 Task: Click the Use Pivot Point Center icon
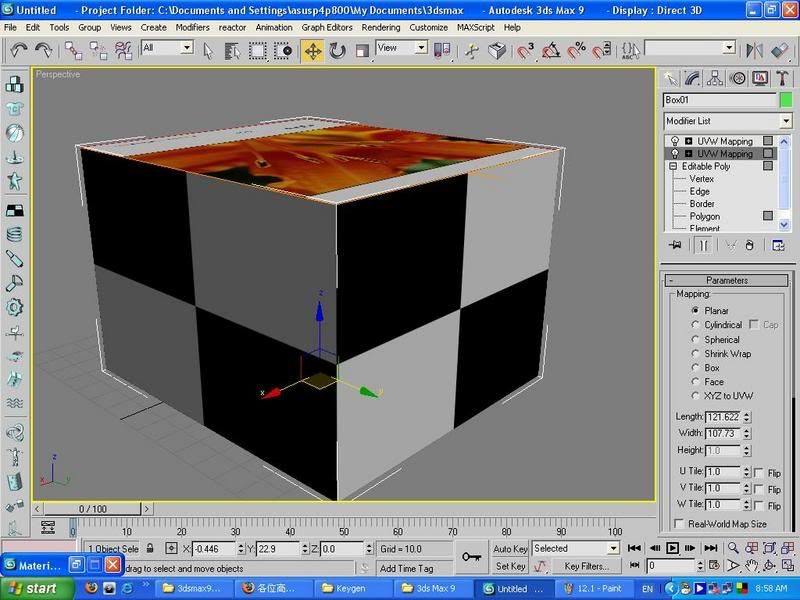442,50
